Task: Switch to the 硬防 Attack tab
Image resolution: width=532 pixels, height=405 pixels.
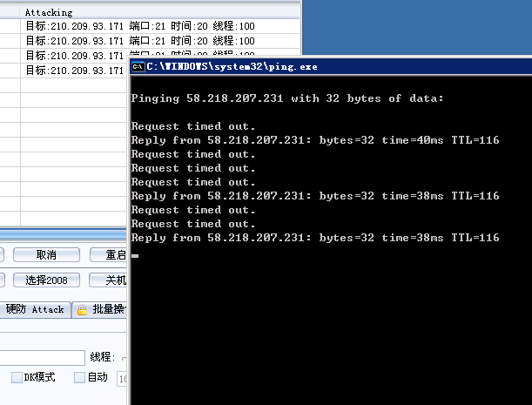Action: pyautogui.click(x=35, y=309)
